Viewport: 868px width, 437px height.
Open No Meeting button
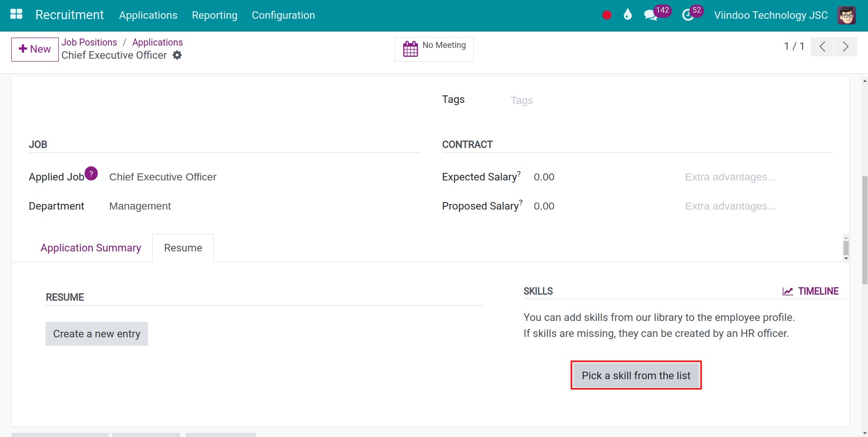(434, 49)
